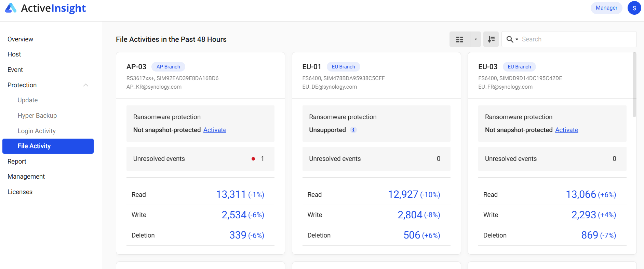Go to Login Activity
Screen dimensions: 644x269
(x=37, y=131)
